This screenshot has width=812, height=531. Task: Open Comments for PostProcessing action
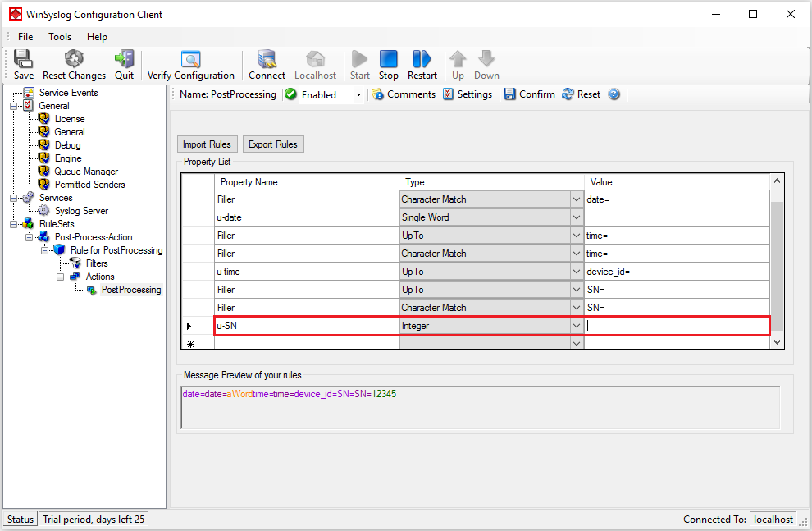(x=404, y=94)
